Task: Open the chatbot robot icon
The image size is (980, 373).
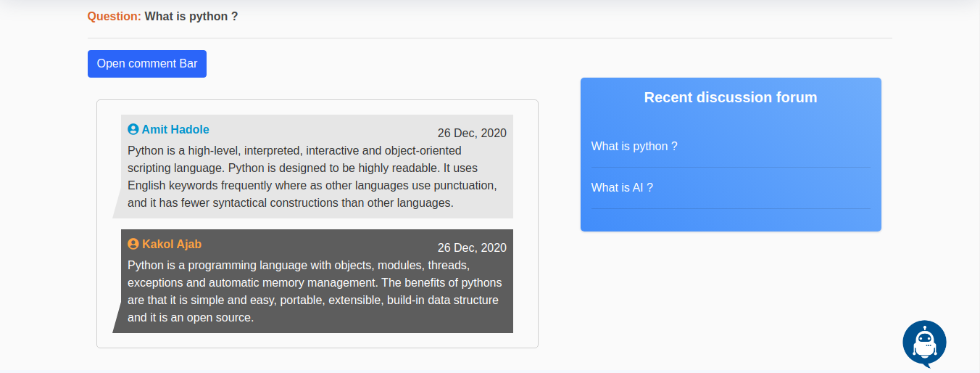Action: 924,343
